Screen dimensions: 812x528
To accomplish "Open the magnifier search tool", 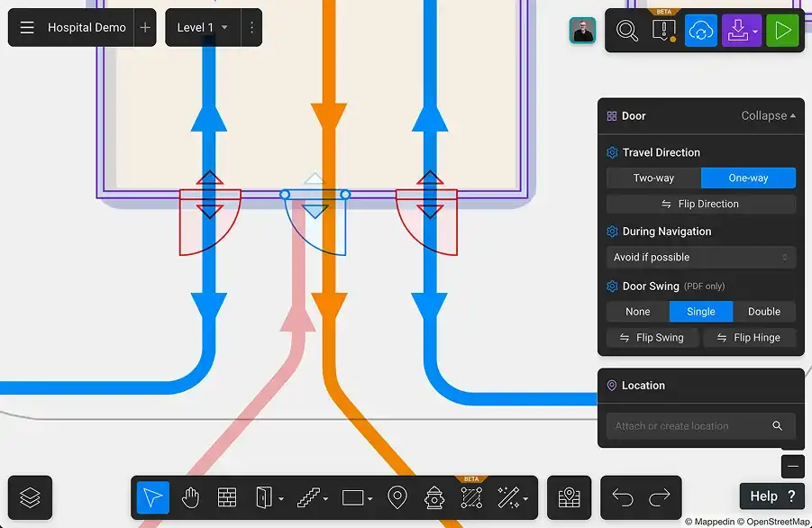I will tap(626, 31).
